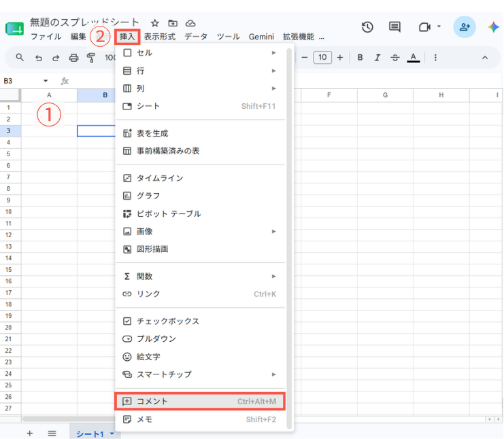Open the 編集 menu
504x439 pixels.
tap(78, 37)
